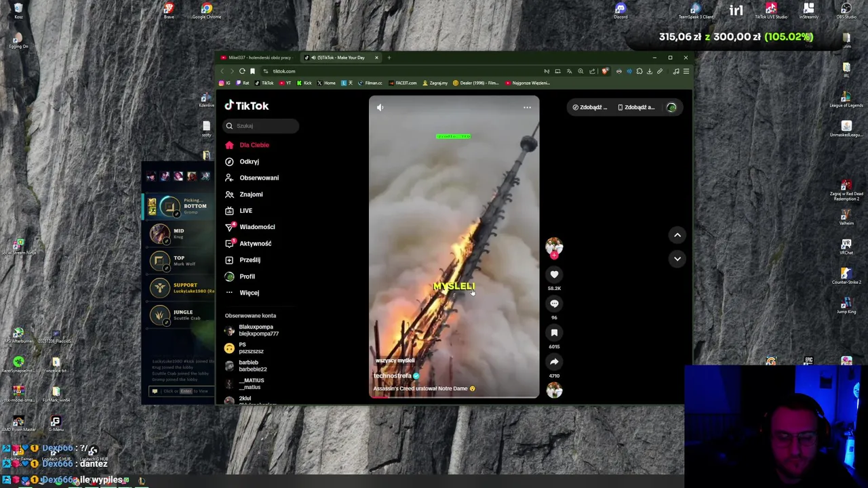Open the browser hamburger menu
This screenshot has width=868, height=488.
click(686, 71)
